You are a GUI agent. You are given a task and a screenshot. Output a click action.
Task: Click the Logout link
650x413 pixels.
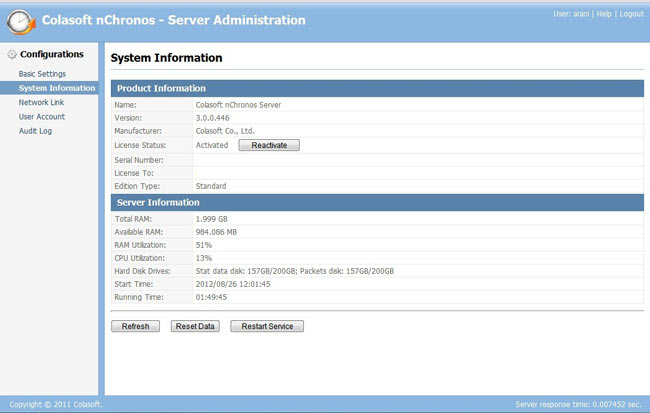[632, 14]
